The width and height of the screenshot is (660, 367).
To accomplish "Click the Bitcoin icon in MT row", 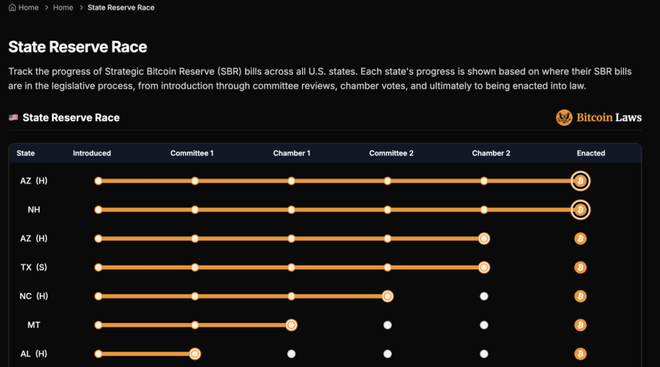I will (580, 325).
